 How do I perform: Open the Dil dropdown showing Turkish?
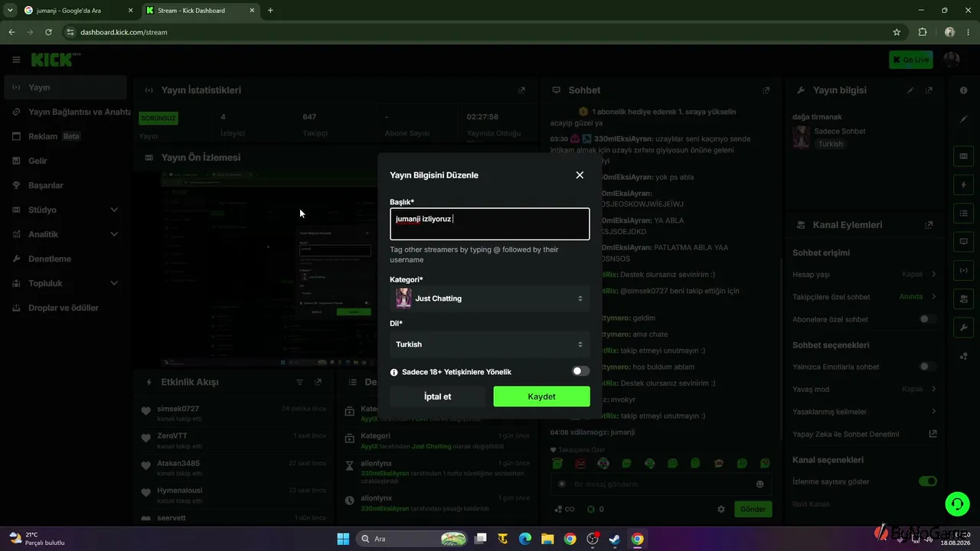489,344
